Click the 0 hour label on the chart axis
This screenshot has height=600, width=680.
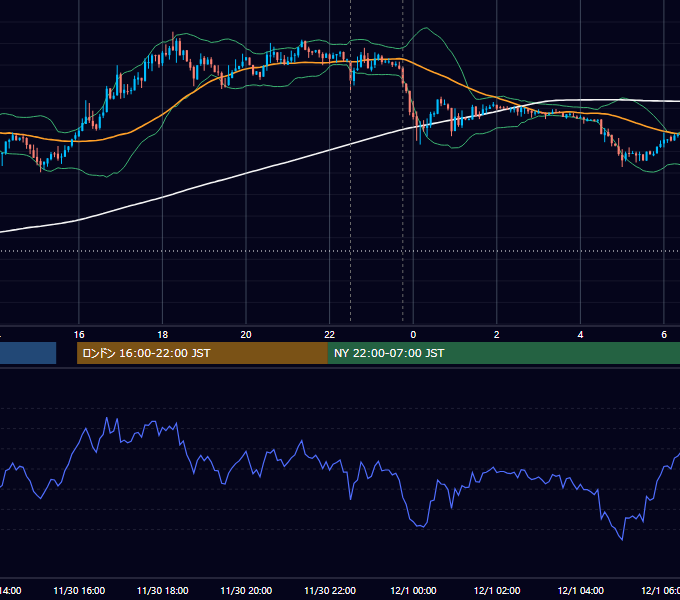click(413, 335)
